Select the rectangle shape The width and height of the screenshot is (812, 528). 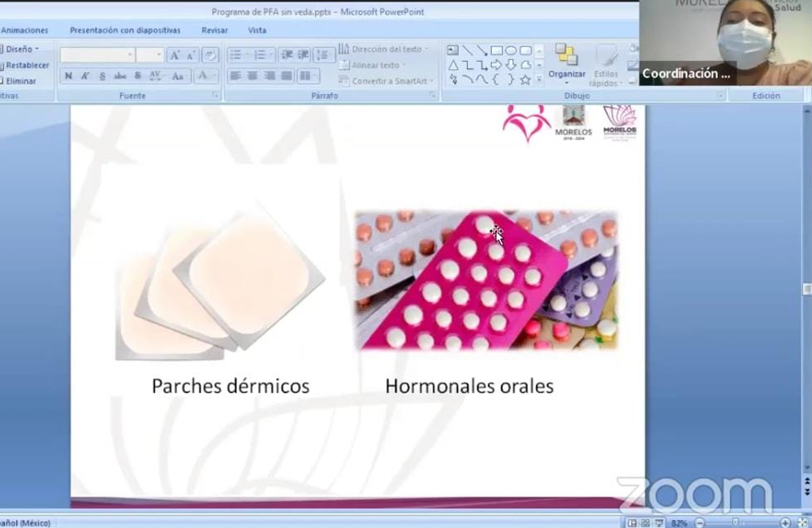[497, 50]
